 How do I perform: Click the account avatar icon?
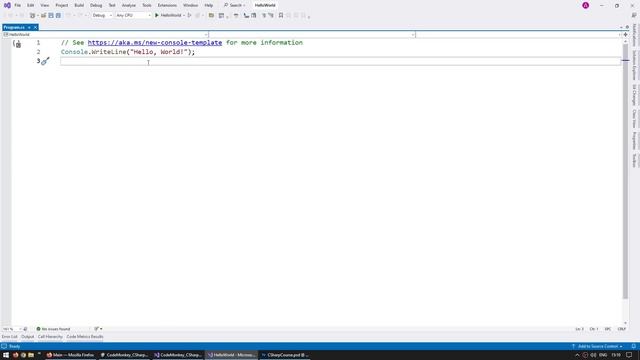tap(585, 5)
